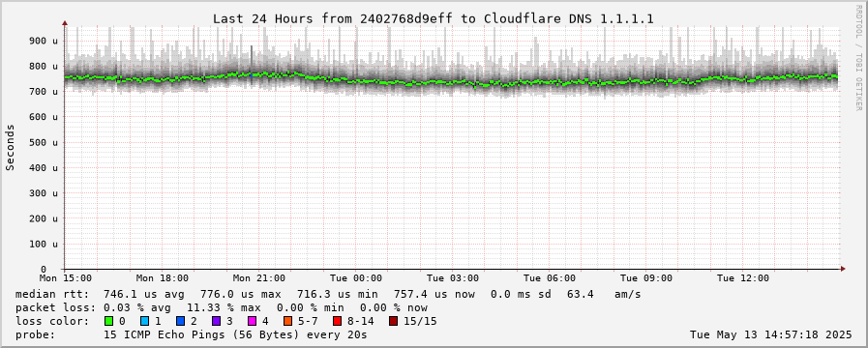Click the red 8-14 loss swatch
The width and height of the screenshot is (868, 348).
coord(337,321)
